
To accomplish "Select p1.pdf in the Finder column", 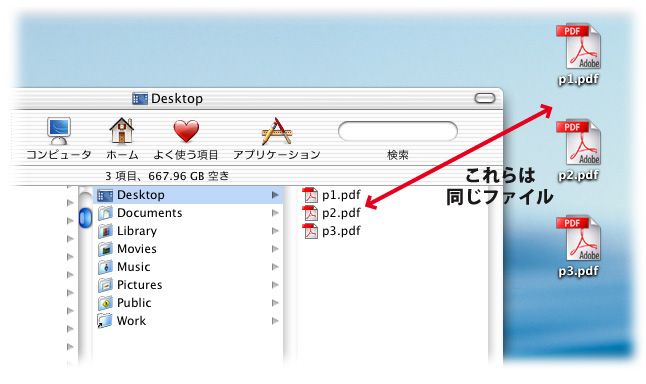I will click(x=331, y=195).
